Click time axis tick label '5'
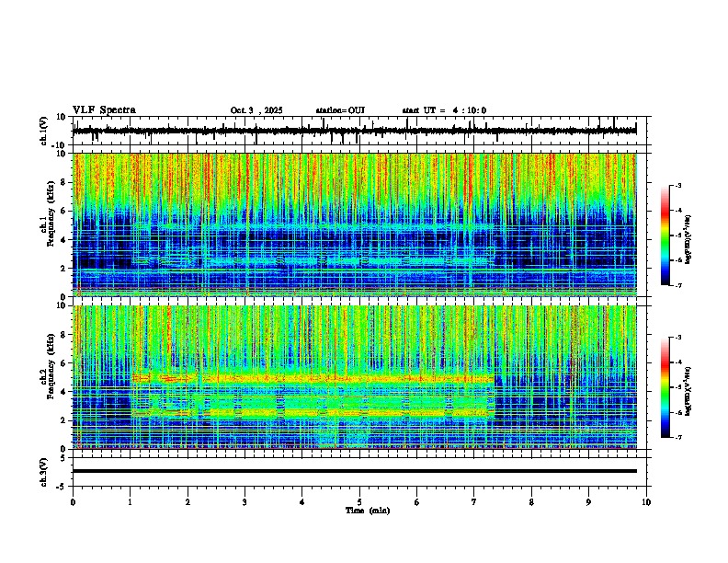This screenshot has width=728, height=563. tap(359, 502)
